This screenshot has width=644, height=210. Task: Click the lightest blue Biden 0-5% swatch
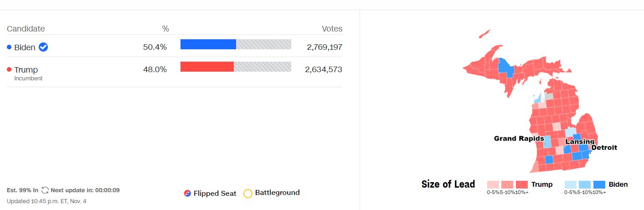click(x=570, y=184)
